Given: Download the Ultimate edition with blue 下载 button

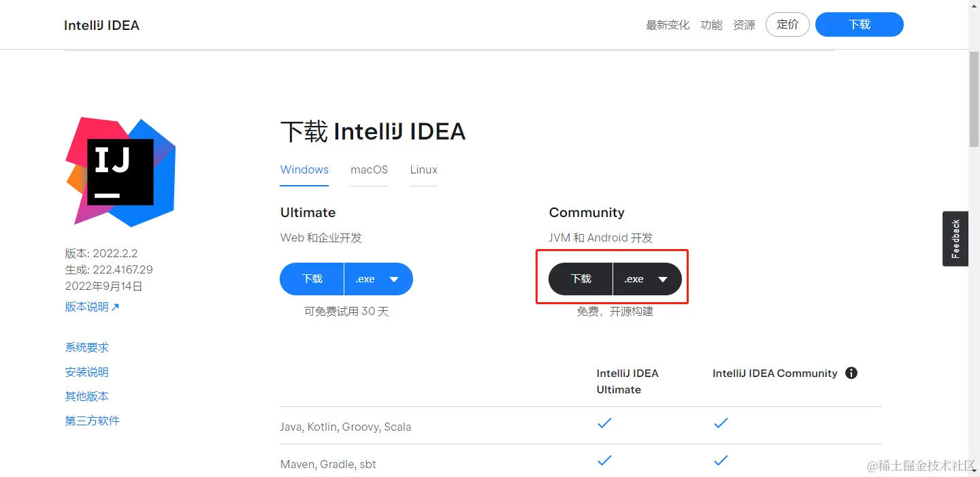Looking at the screenshot, I should point(312,279).
